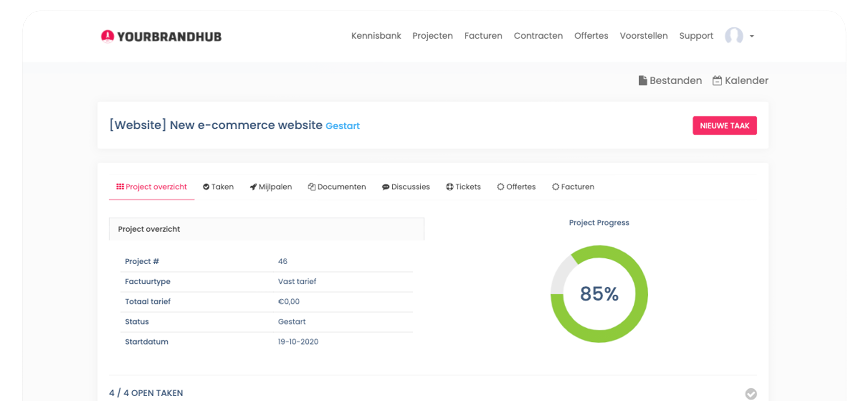
Task: Click the Factuurtype label
Action: pyautogui.click(x=148, y=282)
